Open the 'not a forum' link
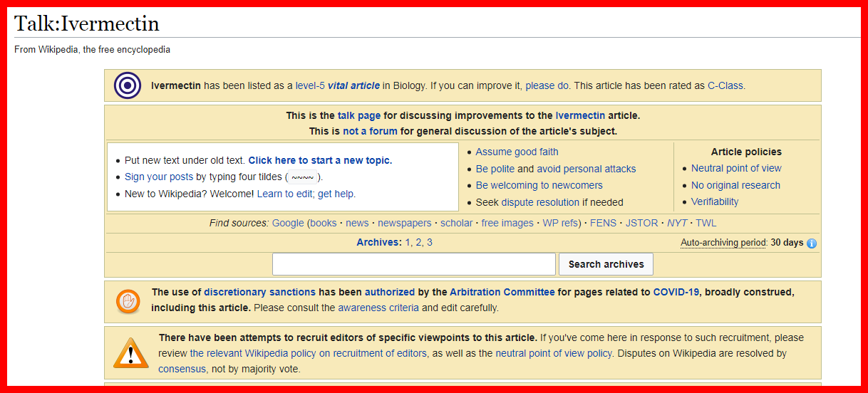The image size is (868, 393). pos(370,131)
